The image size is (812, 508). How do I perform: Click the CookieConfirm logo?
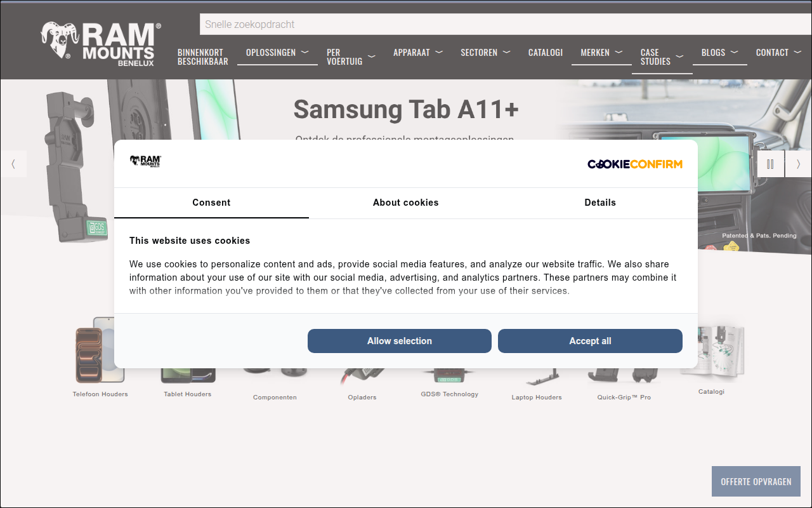click(634, 164)
